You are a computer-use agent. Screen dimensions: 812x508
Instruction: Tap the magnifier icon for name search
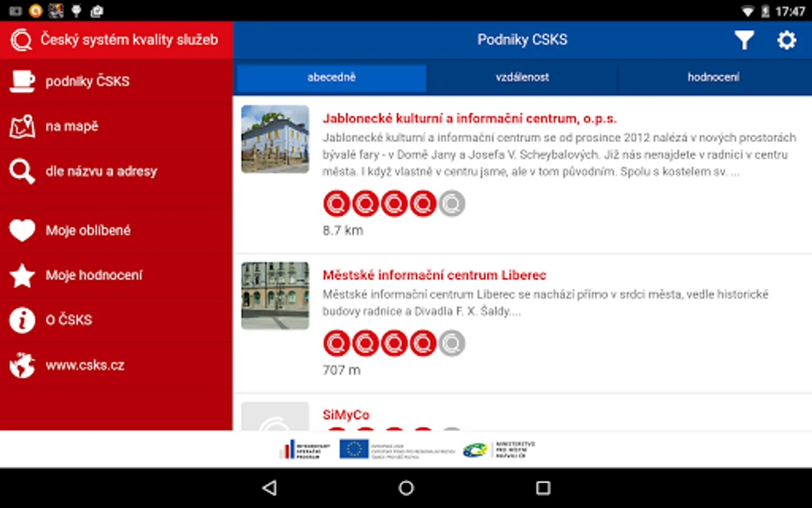[x=22, y=171]
